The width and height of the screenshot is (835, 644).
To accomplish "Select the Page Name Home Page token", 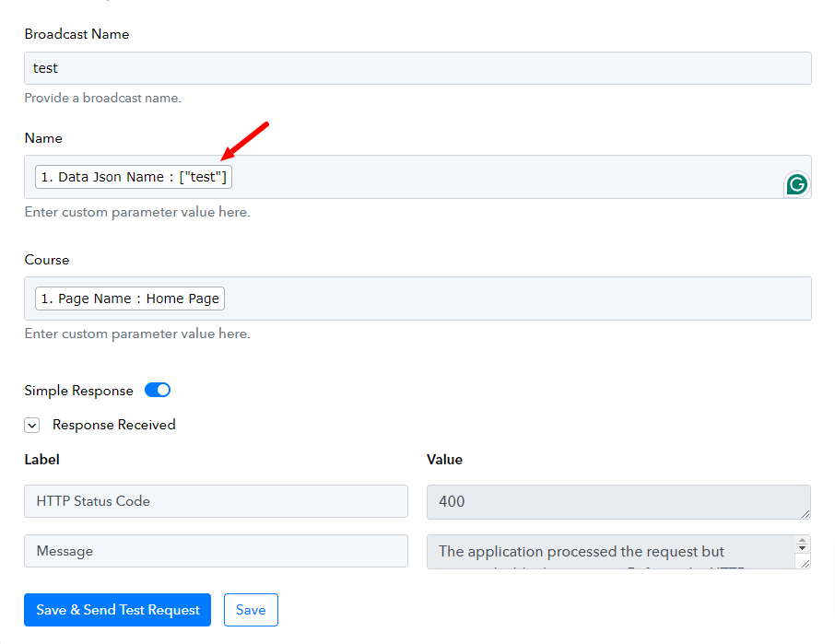I will tap(130, 299).
